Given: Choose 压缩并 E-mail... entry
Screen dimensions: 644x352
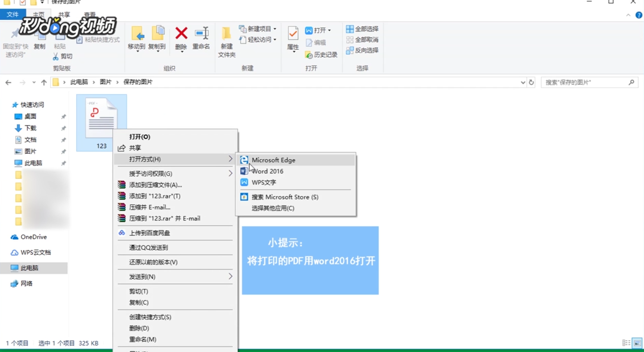Looking at the screenshot, I should coord(175,207).
